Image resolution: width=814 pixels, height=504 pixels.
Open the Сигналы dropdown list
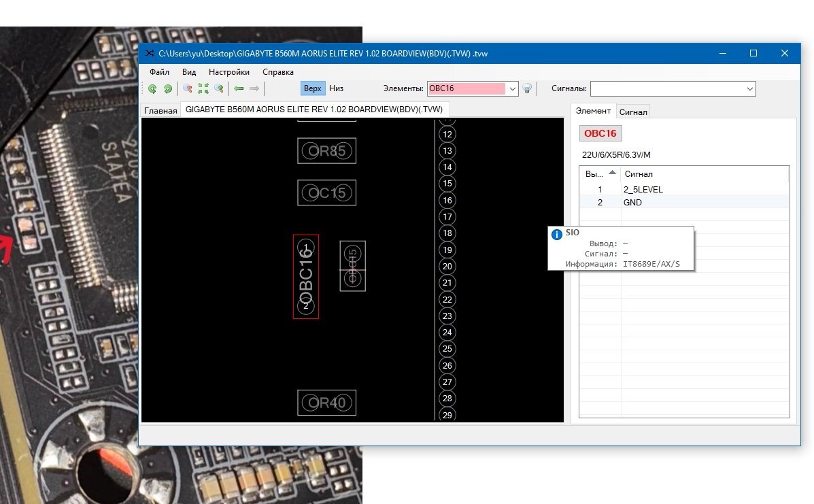[749, 88]
